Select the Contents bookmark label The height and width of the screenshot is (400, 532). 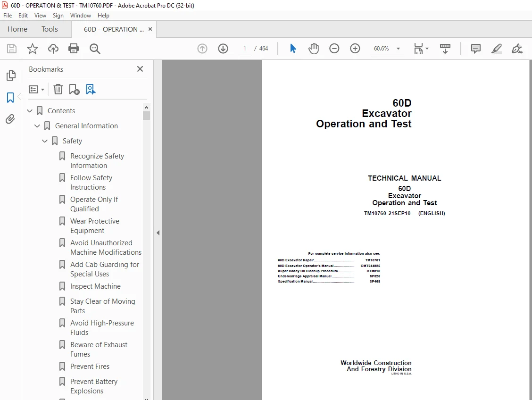(61, 110)
